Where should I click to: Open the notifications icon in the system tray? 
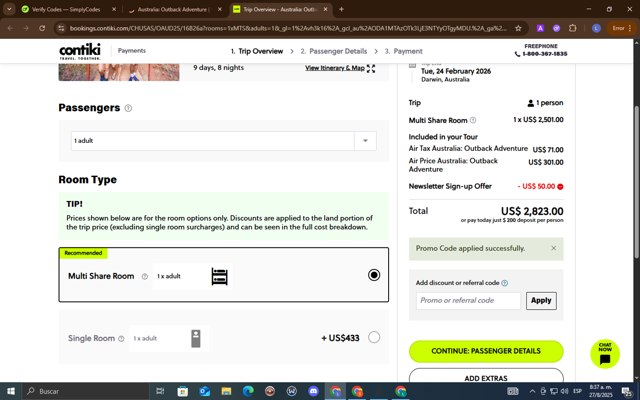tap(627, 391)
